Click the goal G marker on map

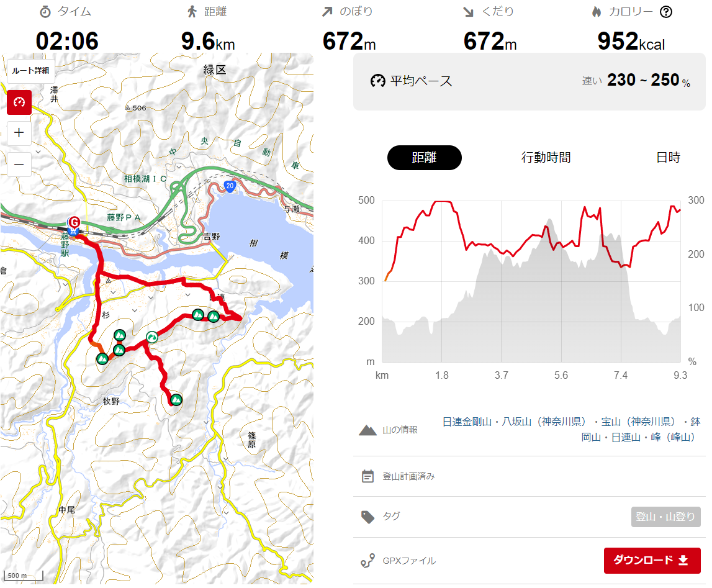click(74, 222)
